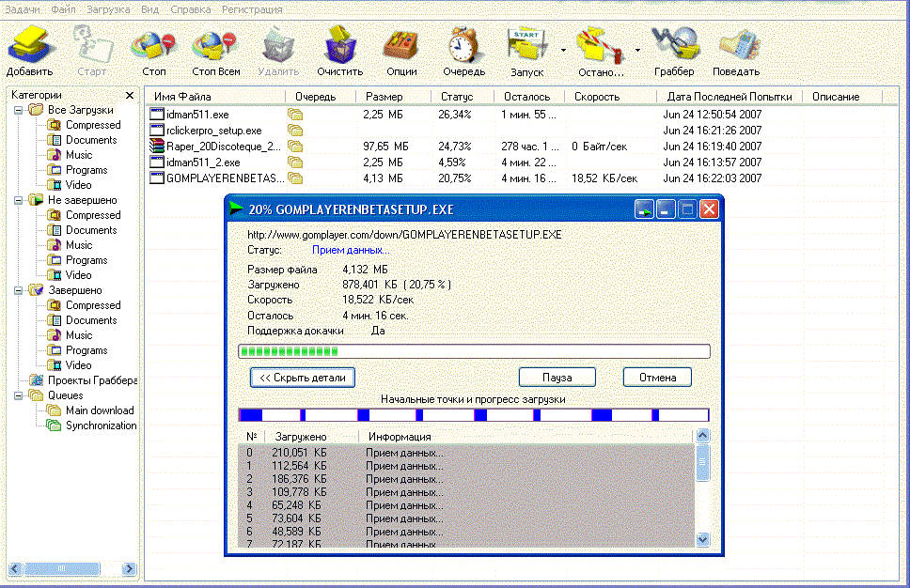
Task: Click the << Скрыть детали button
Action: [303, 378]
